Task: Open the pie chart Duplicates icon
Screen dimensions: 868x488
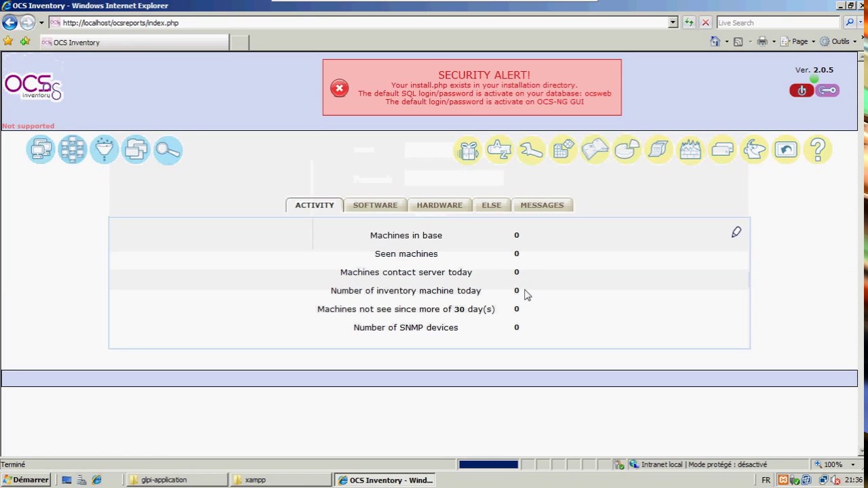Action: tap(627, 150)
